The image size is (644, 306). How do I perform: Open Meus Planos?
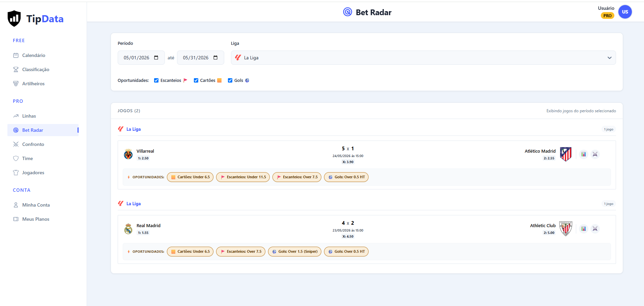[43, 219]
